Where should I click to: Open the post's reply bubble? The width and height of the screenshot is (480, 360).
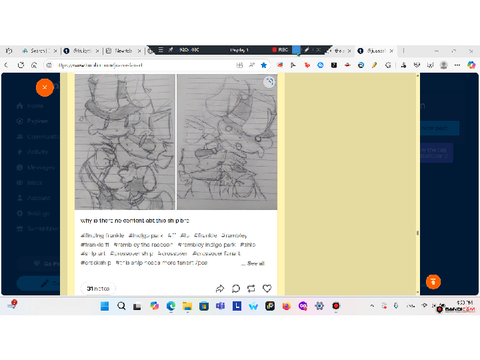pyautogui.click(x=236, y=289)
